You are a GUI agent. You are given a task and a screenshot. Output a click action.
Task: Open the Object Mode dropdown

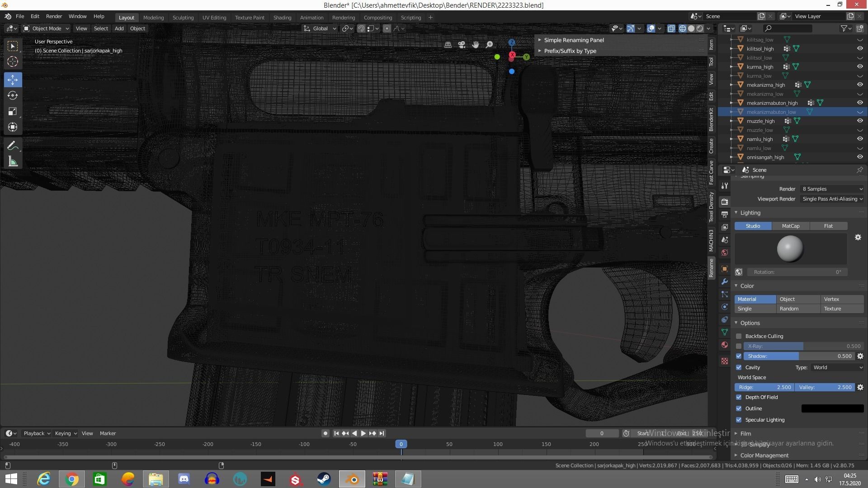[46, 28]
